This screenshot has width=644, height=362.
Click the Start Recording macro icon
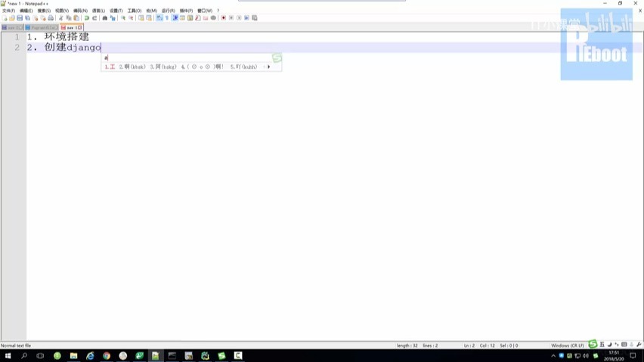223,17
